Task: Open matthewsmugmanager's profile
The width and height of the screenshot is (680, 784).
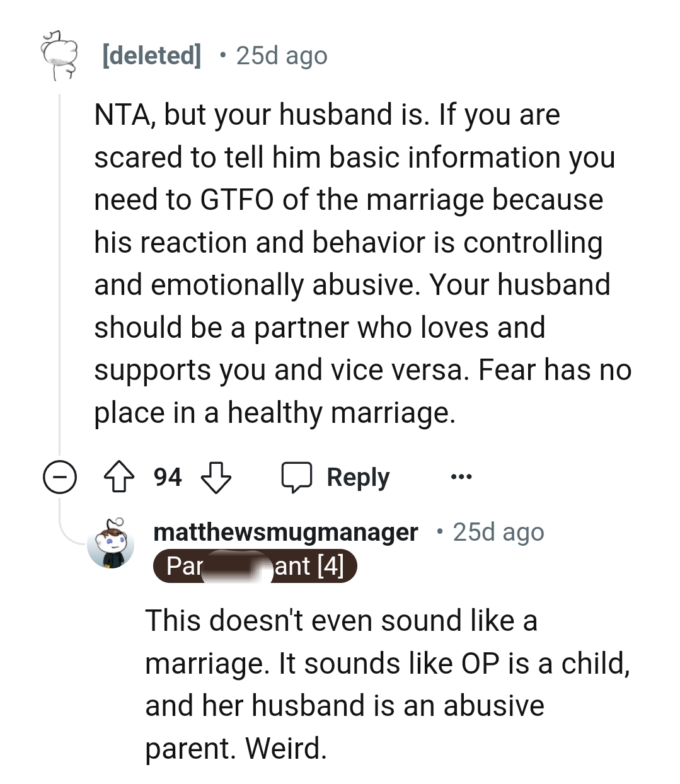Action: click(285, 531)
